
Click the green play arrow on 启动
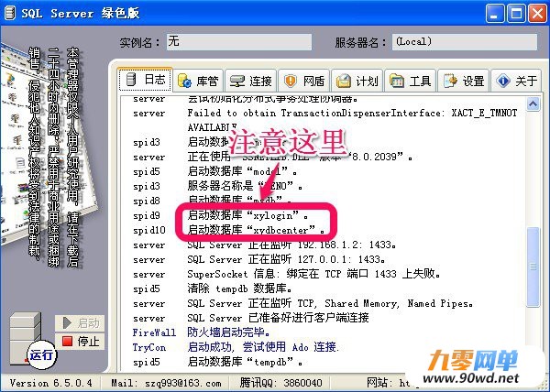click(x=67, y=323)
